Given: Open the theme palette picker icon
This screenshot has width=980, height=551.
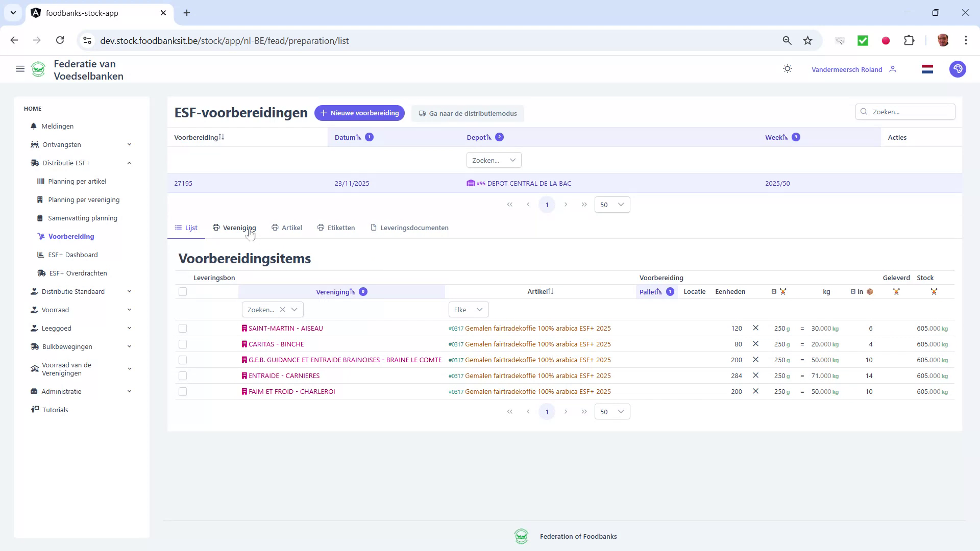Looking at the screenshot, I should pos(958,69).
